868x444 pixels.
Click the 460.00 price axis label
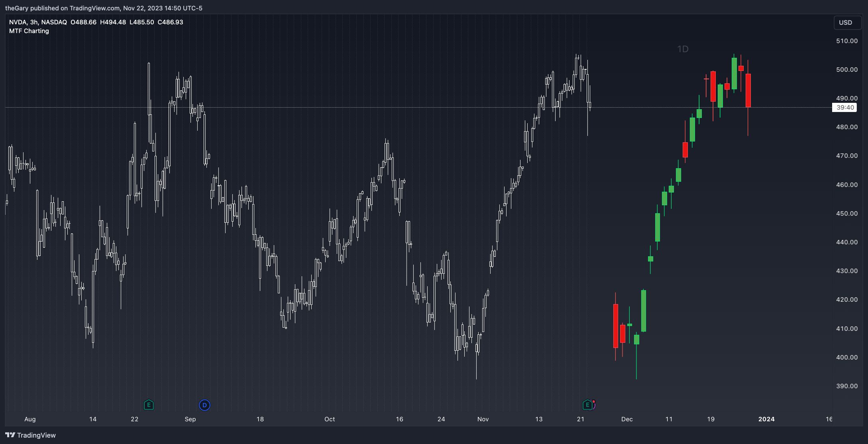coord(847,185)
